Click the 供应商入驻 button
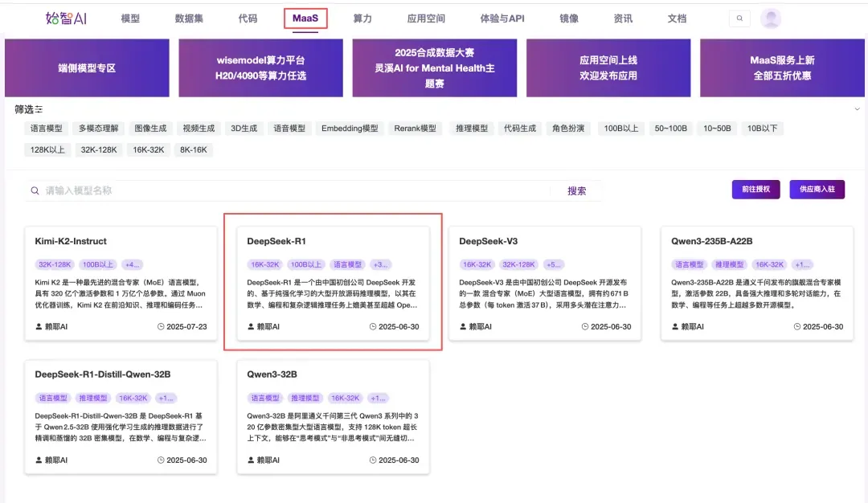Viewport: 868px width, 503px height. (x=817, y=190)
